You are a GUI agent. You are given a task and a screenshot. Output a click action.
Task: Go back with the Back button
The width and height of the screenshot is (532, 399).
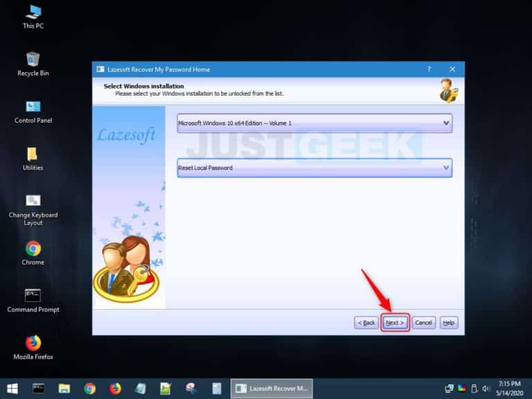pos(366,323)
